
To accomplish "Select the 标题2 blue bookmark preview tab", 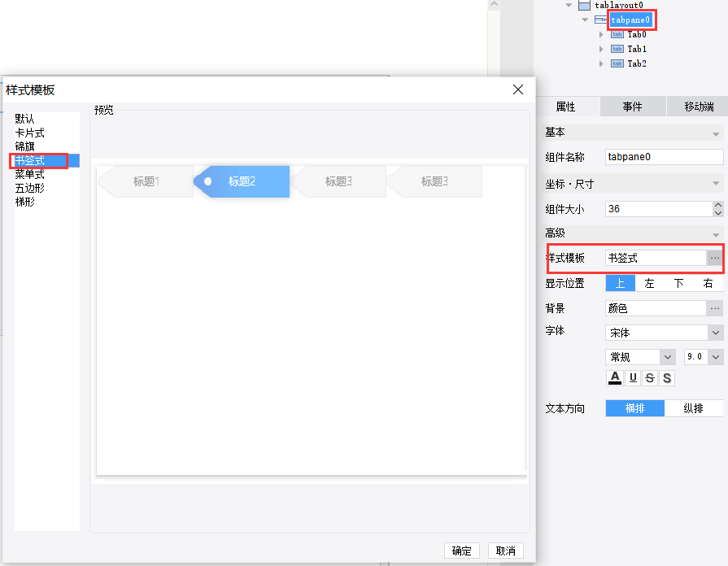I will point(242,181).
